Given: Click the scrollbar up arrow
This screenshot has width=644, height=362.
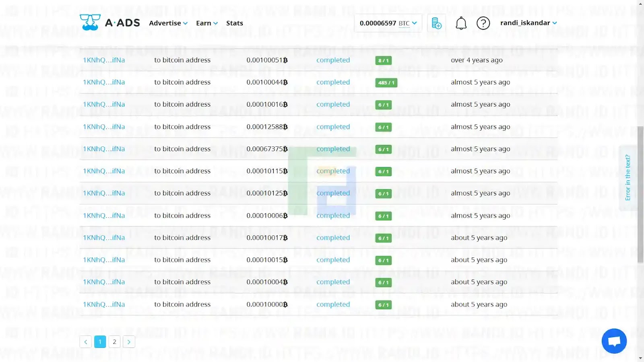Looking at the screenshot, I should pos(640,4).
